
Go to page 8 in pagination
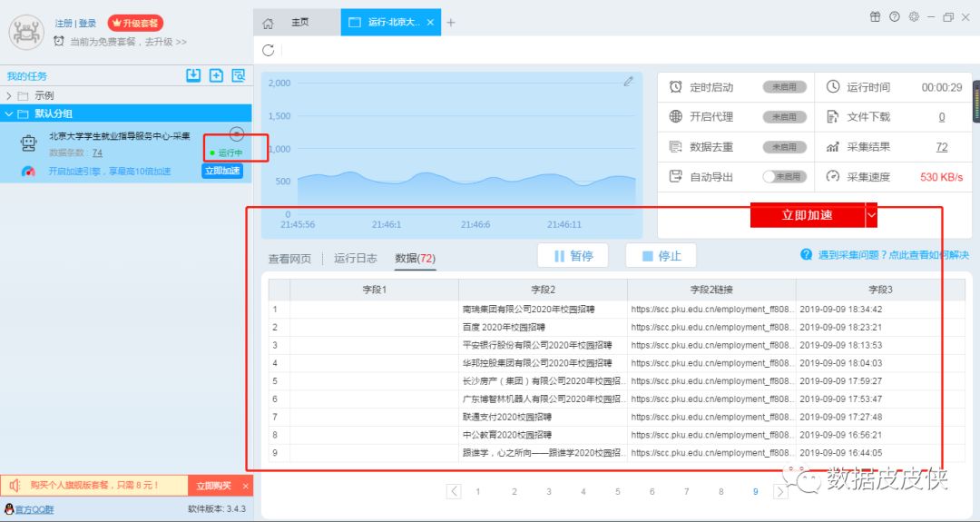(x=720, y=491)
